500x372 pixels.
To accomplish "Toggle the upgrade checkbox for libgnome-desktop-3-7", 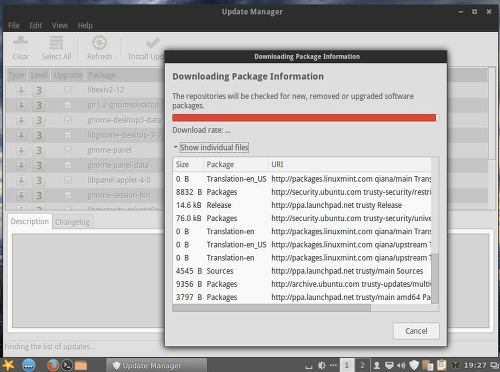I will coord(68,135).
